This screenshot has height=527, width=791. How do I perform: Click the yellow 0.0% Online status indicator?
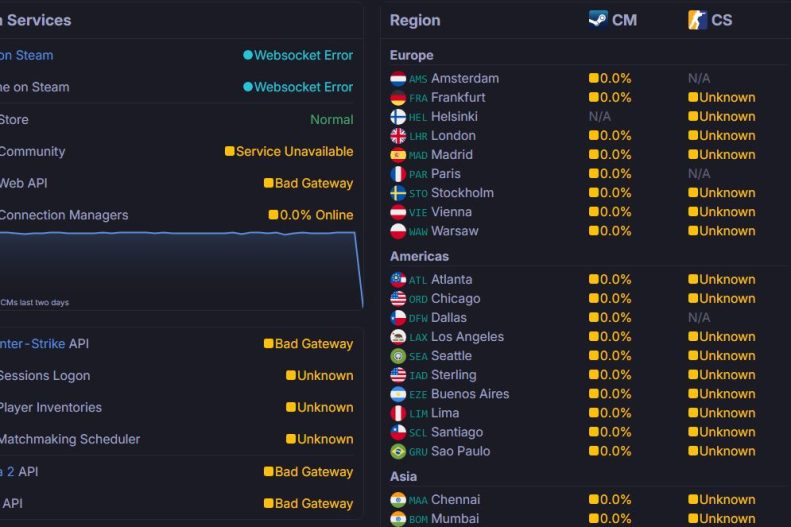coord(311,215)
